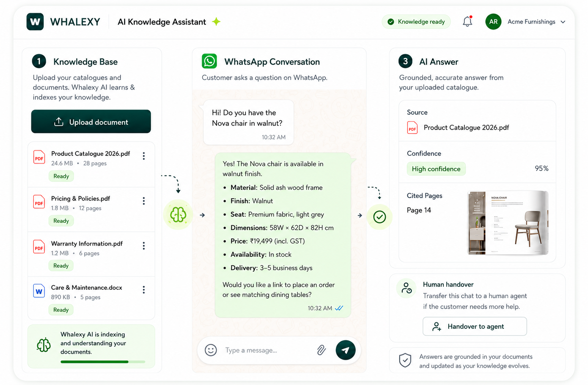This screenshot has width=588, height=385.
Task: Click the green sparkle icon beside AI Knowledge Assistant
Action: (216, 22)
